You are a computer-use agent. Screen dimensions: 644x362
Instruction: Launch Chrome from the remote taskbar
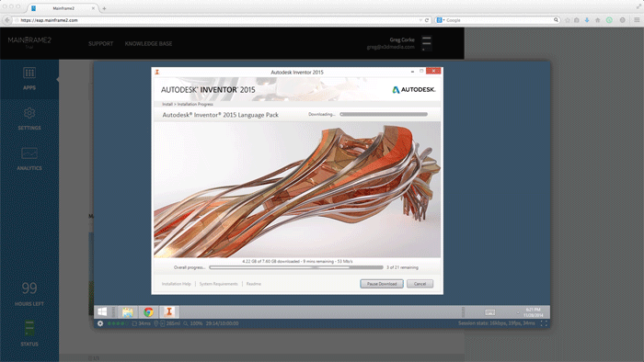tap(148, 312)
